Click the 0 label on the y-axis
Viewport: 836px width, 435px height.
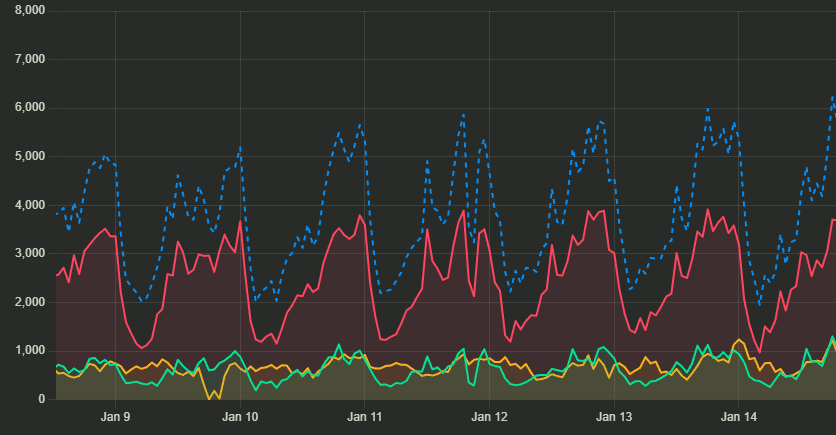[41, 399]
